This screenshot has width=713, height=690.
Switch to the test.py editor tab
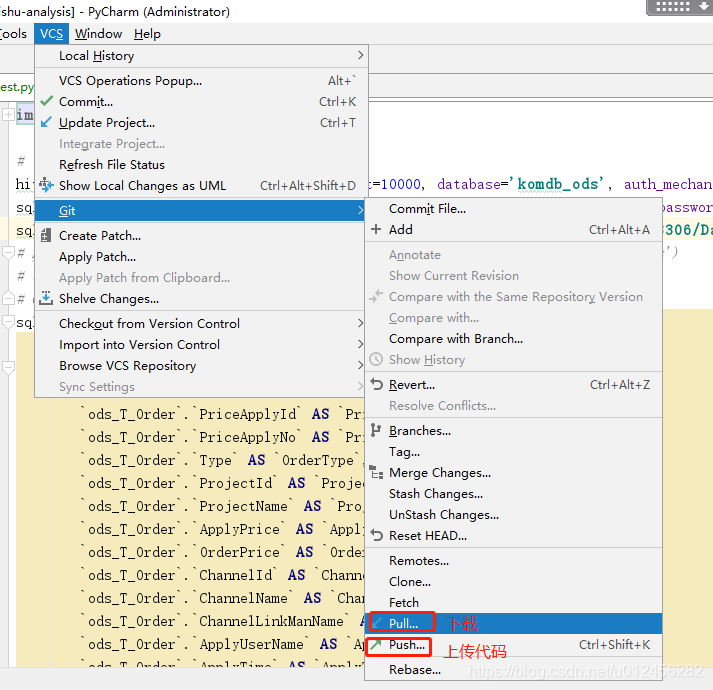point(16,86)
